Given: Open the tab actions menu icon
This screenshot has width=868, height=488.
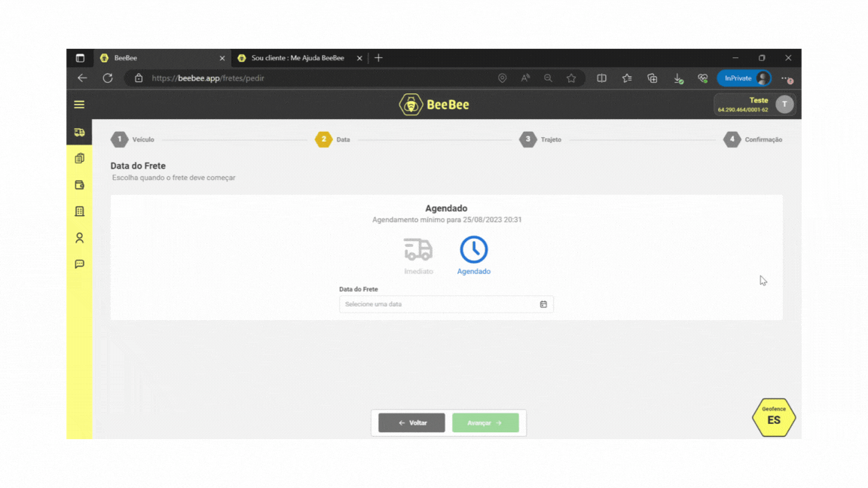Looking at the screenshot, I should pos(81,58).
